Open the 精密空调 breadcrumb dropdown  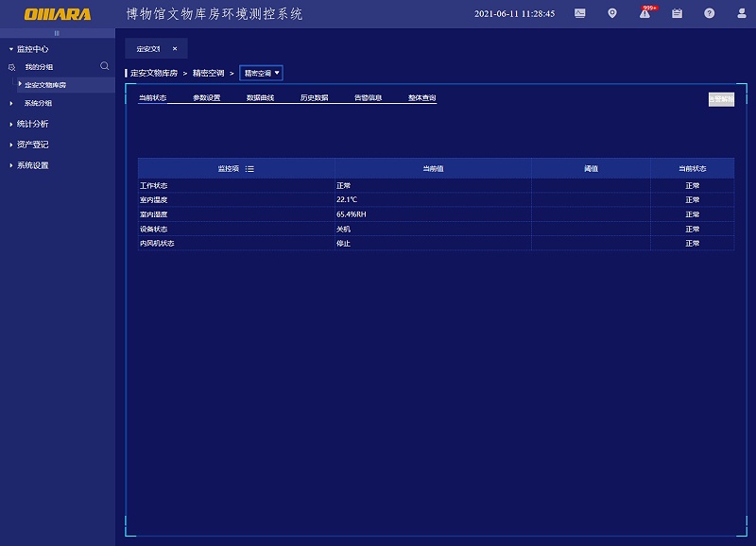pyautogui.click(x=277, y=72)
